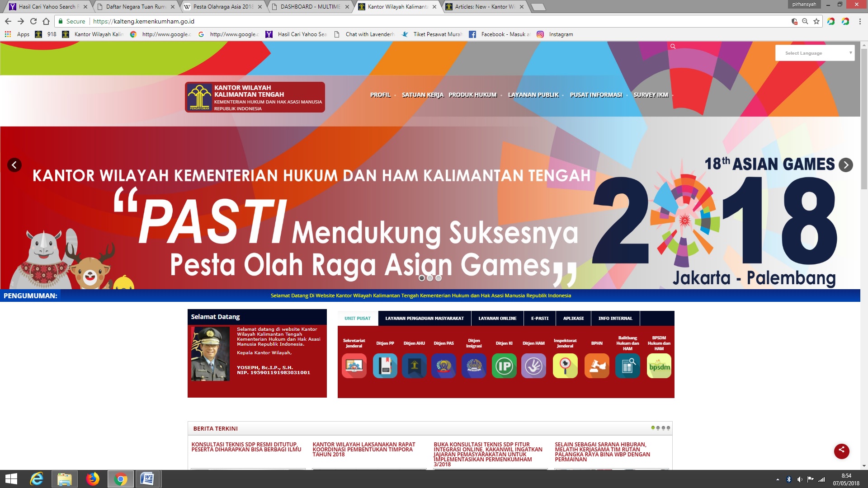
Task: Open the taskbar clock showing 8:54
Action: 846,479
